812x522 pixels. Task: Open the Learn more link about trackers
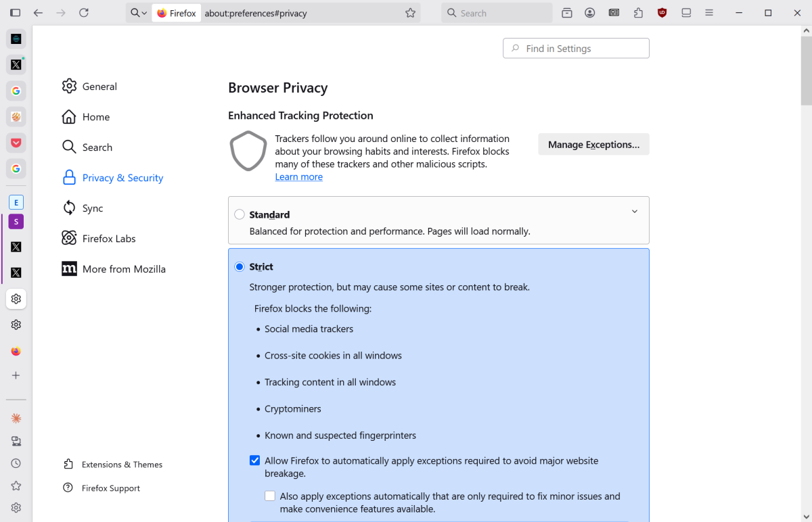coord(298,176)
